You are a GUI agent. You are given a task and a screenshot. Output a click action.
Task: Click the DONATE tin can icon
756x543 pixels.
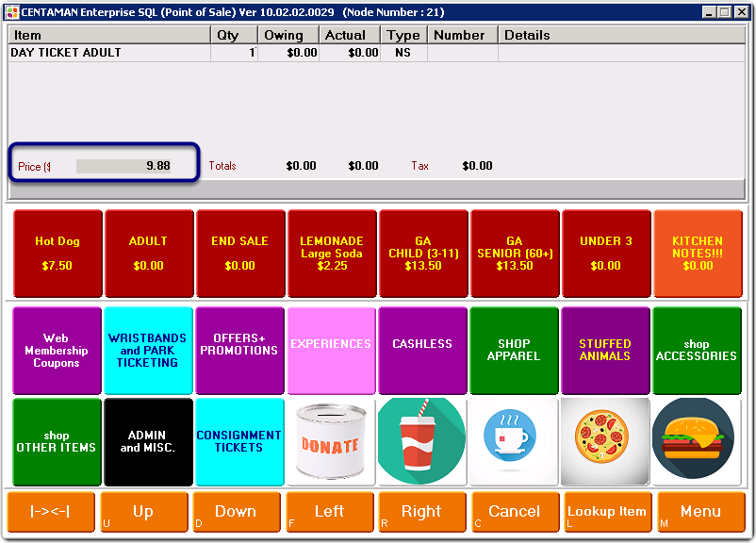pyautogui.click(x=331, y=442)
